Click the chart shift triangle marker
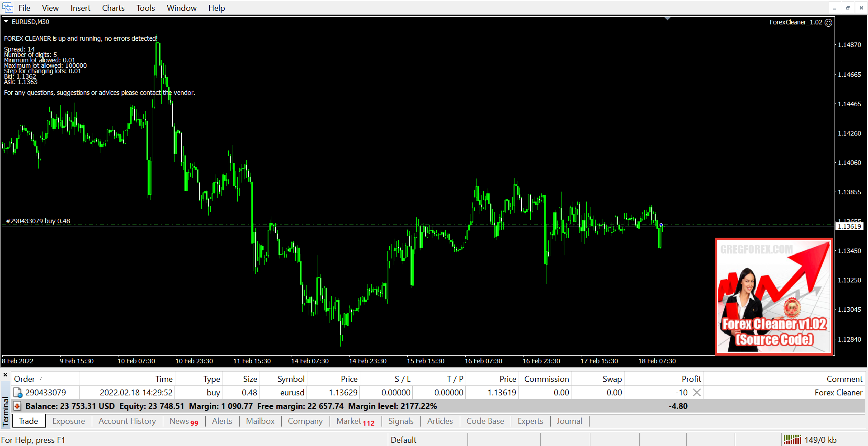The height and width of the screenshot is (446, 868). coord(667,19)
